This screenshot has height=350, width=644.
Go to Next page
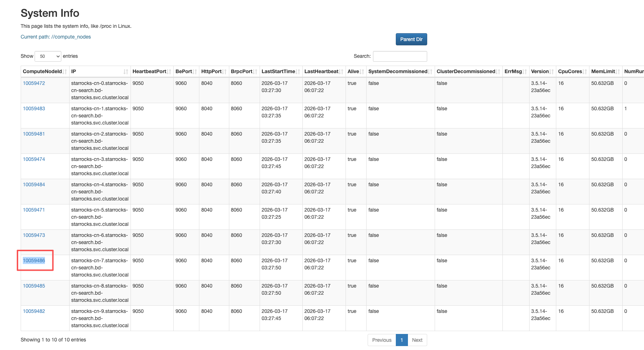(x=417, y=340)
